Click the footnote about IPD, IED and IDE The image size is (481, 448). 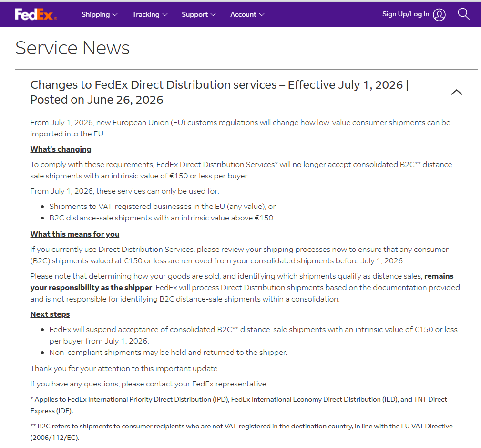239,405
